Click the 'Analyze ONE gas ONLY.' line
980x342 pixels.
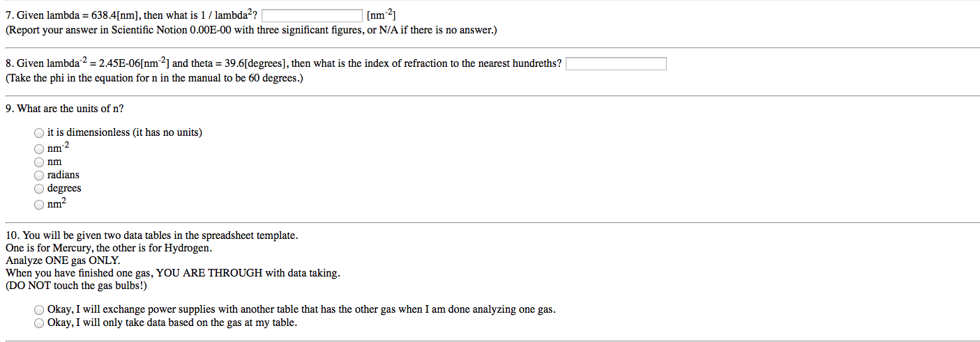63,261
